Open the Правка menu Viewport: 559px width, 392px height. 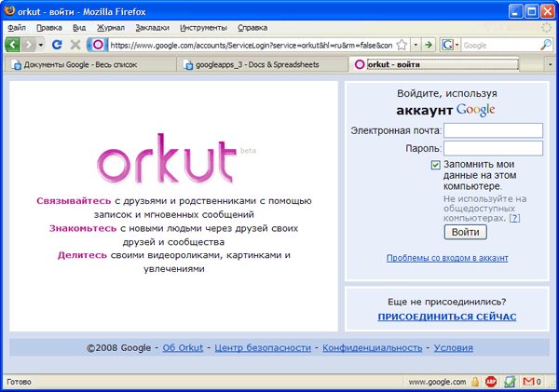click(49, 28)
